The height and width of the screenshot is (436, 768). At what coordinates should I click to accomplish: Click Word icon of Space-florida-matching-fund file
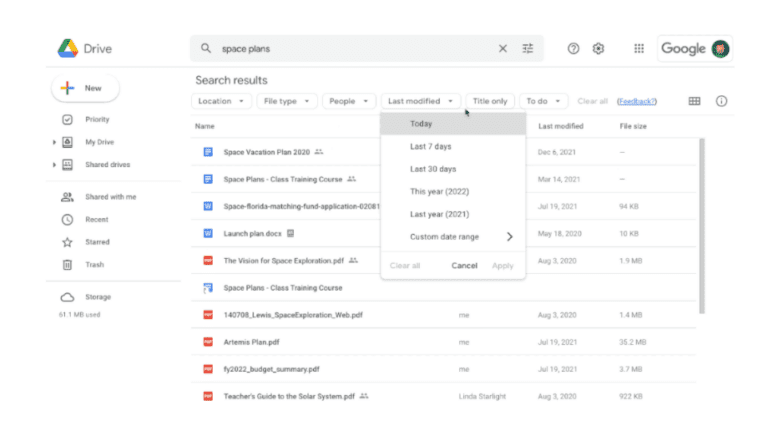pos(208,206)
